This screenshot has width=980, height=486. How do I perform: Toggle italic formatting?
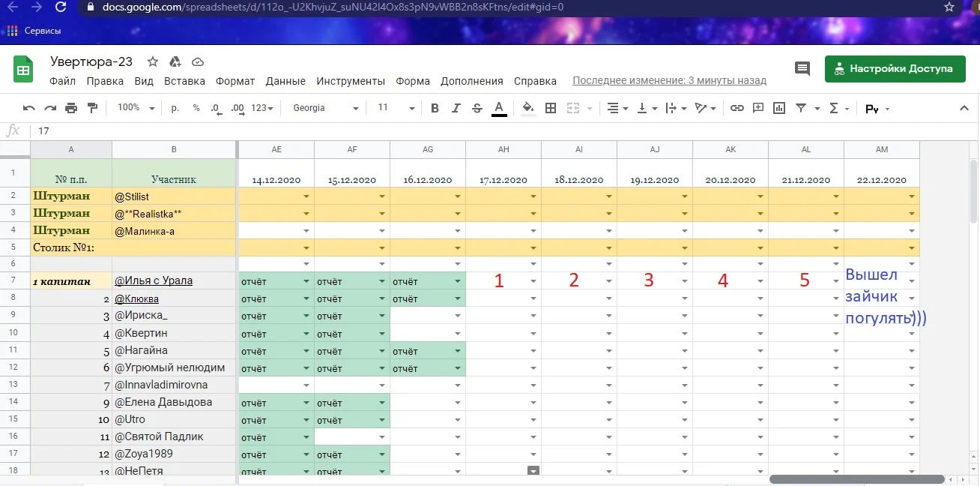pos(456,107)
